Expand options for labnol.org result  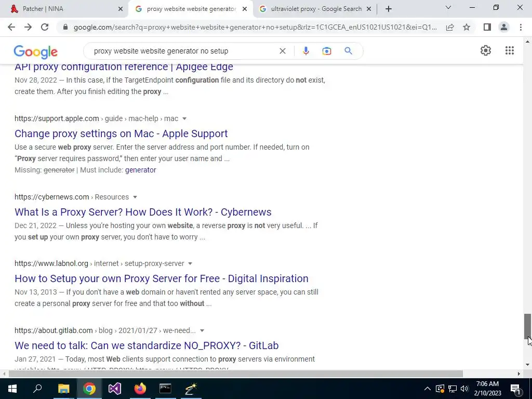pyautogui.click(x=190, y=263)
